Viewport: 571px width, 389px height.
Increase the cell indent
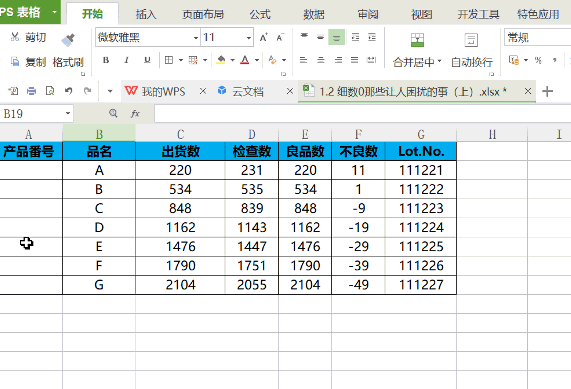tap(372, 37)
